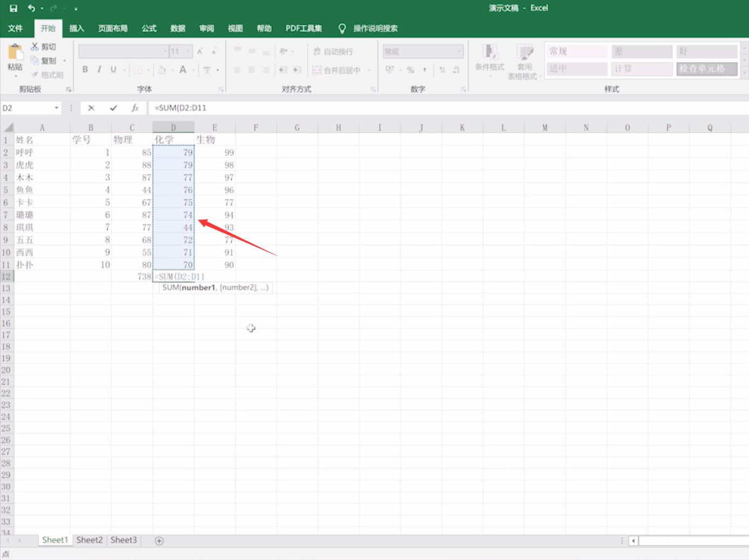Apply percent style to cells

411,70
